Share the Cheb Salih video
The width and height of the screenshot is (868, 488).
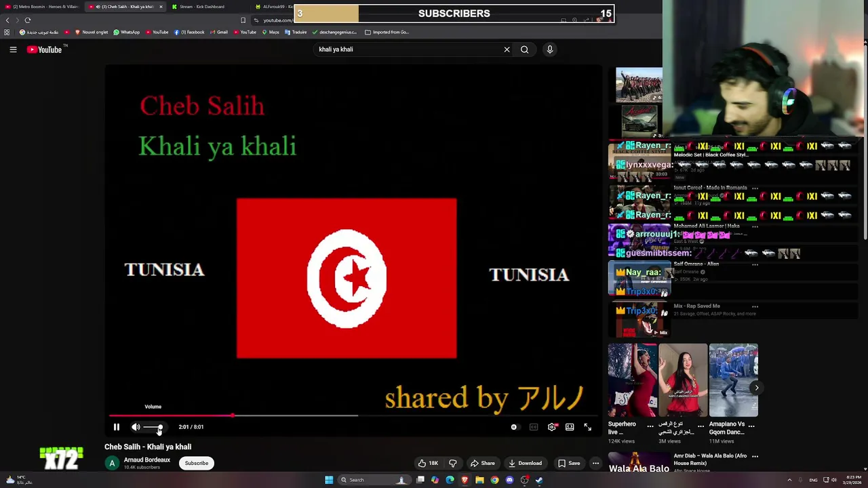click(483, 463)
